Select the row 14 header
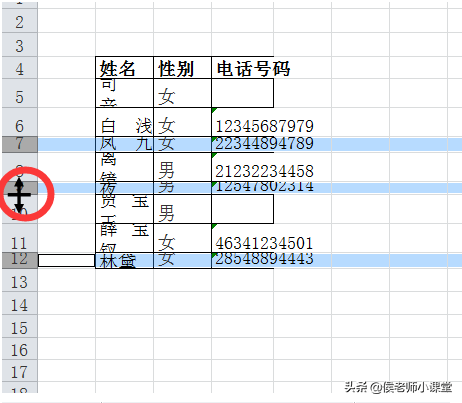 click(20, 303)
